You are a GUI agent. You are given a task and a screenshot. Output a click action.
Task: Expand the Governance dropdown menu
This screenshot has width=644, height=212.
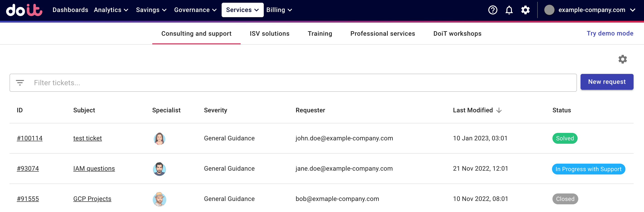pyautogui.click(x=195, y=10)
